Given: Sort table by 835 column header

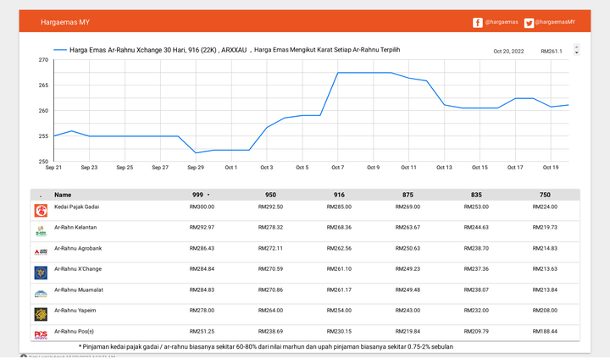Looking at the screenshot, I should 476,195.
